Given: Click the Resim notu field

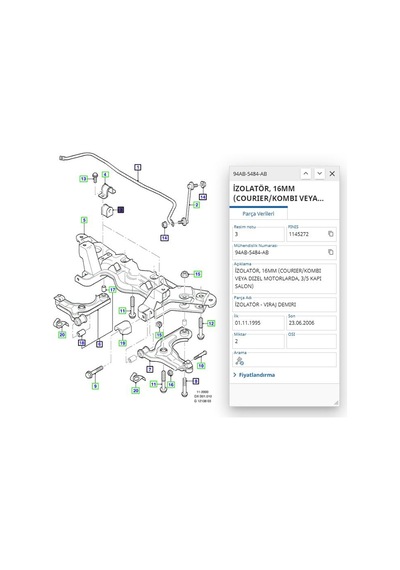Looking at the screenshot, I should click(259, 234).
